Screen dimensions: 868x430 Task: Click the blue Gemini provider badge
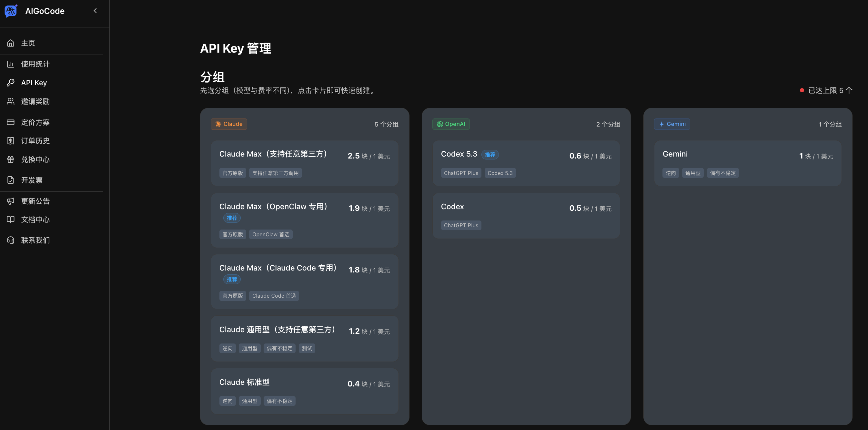point(672,124)
